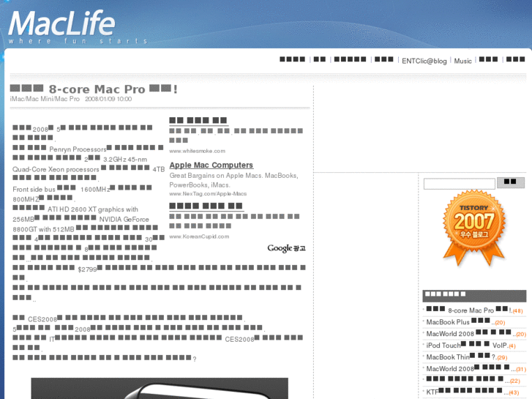Open the Music menu link
Image resolution: width=532 pixels, height=399 pixels.
tap(462, 61)
